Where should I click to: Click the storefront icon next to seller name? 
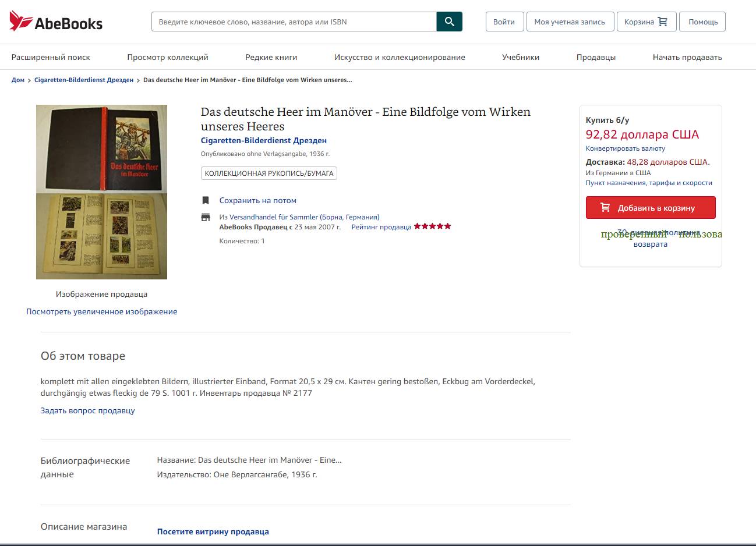click(x=206, y=217)
